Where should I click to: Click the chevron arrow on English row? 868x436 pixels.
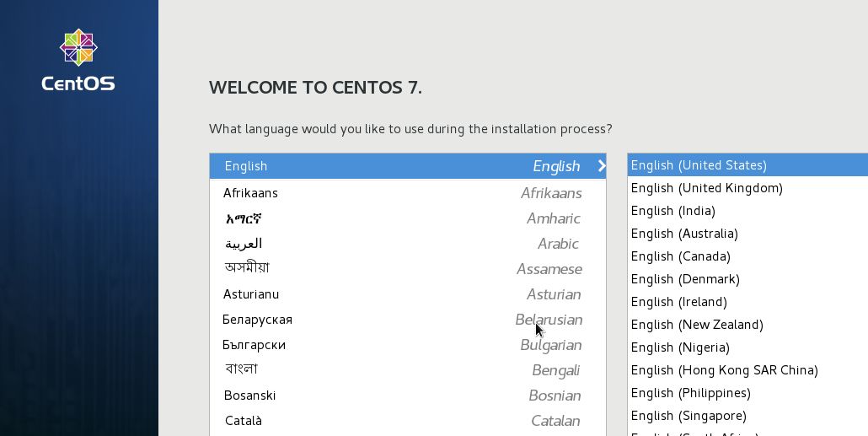601,165
